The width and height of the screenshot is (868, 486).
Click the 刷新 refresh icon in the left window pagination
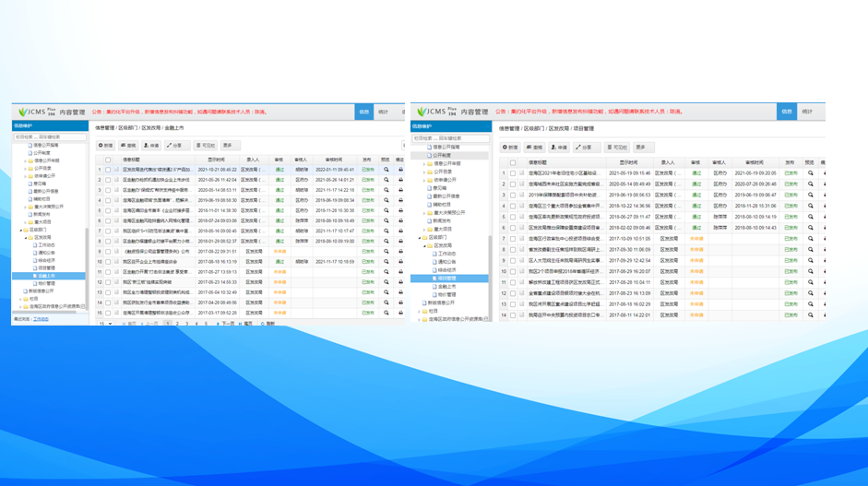268,324
